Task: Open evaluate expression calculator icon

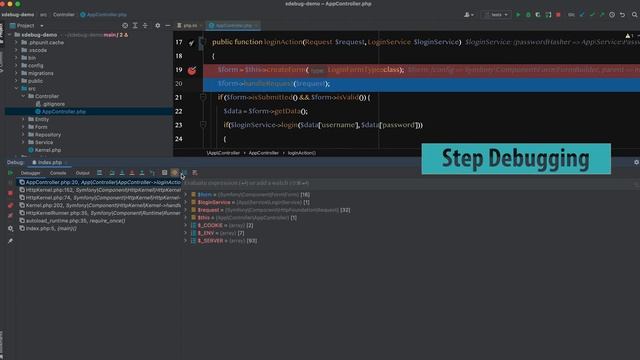Action: coord(164,173)
